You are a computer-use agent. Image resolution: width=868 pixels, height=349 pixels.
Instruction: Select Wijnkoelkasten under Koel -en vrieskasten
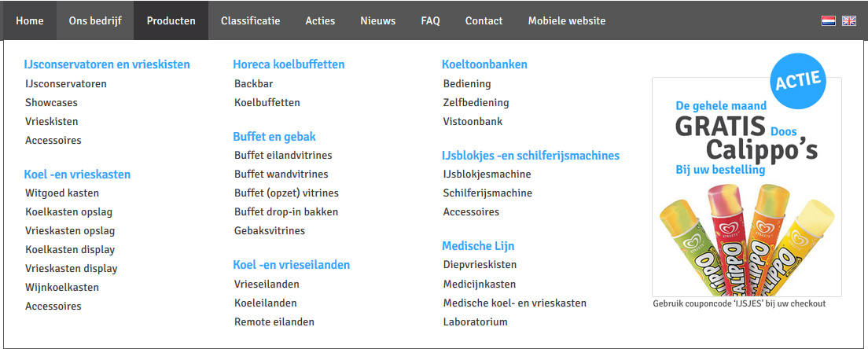62,287
